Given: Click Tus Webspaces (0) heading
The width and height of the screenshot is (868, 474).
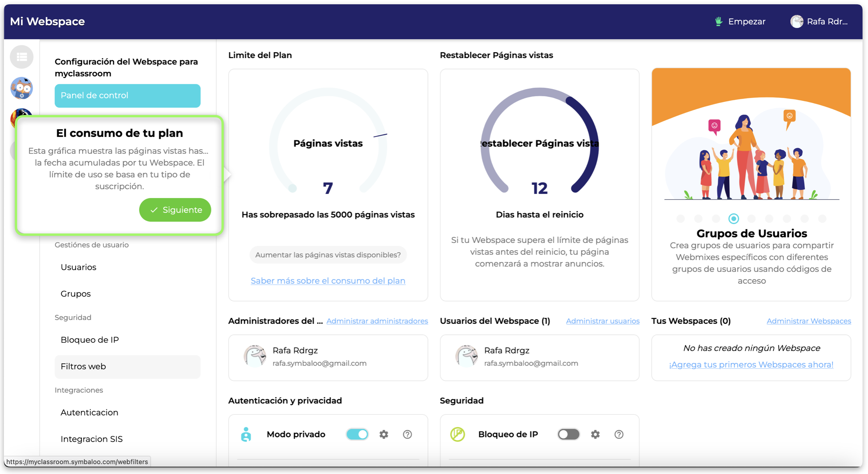Looking at the screenshot, I should pos(691,321).
